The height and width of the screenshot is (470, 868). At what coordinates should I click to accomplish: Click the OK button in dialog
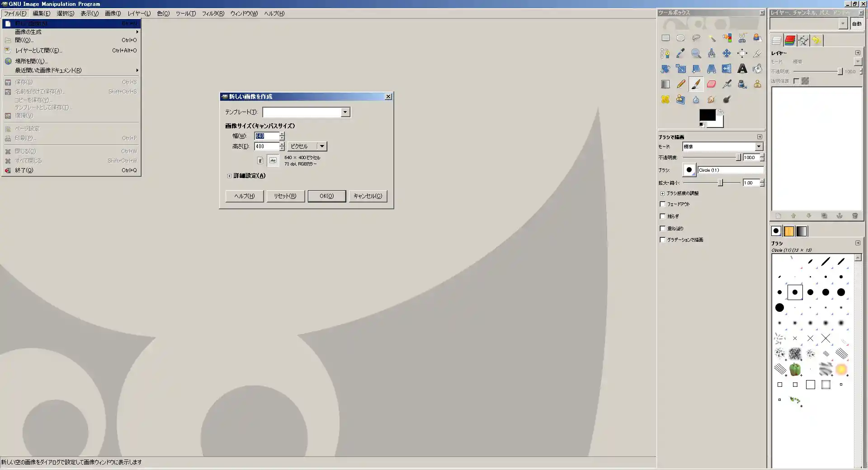(x=326, y=196)
